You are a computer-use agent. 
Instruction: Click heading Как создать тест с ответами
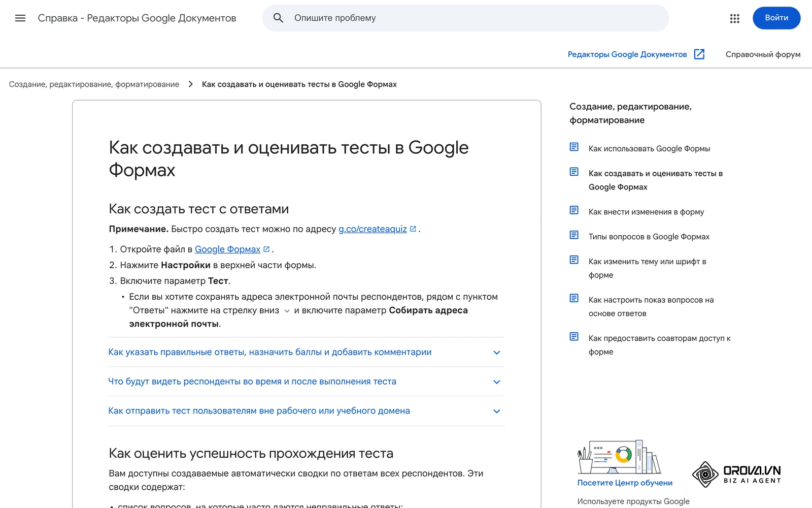199,209
